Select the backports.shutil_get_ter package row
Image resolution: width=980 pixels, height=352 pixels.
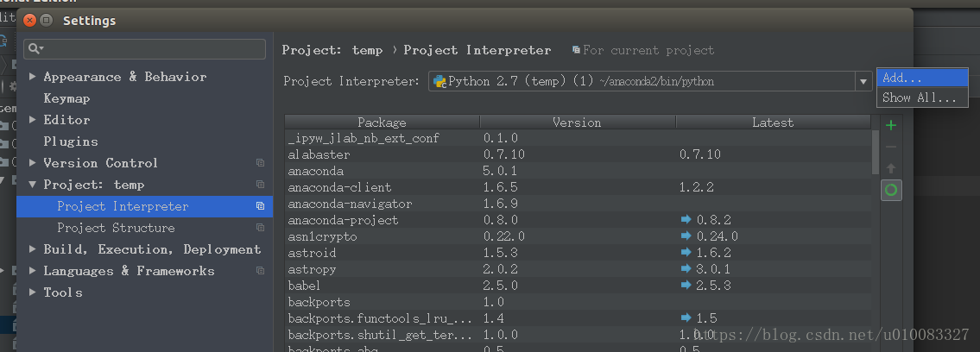(578, 335)
